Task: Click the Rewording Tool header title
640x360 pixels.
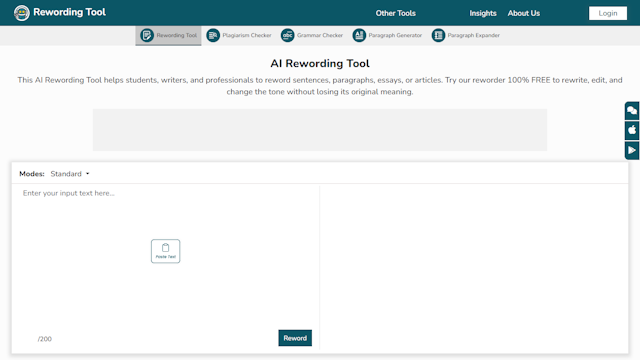Action: point(69,12)
